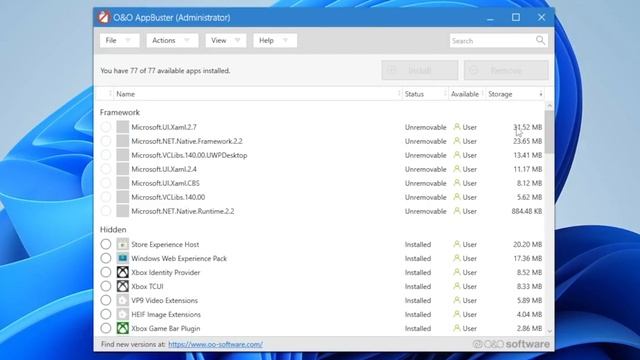Click the Windows Web Experience Pack icon
The width and height of the screenshot is (640, 360).
pyautogui.click(x=122, y=258)
